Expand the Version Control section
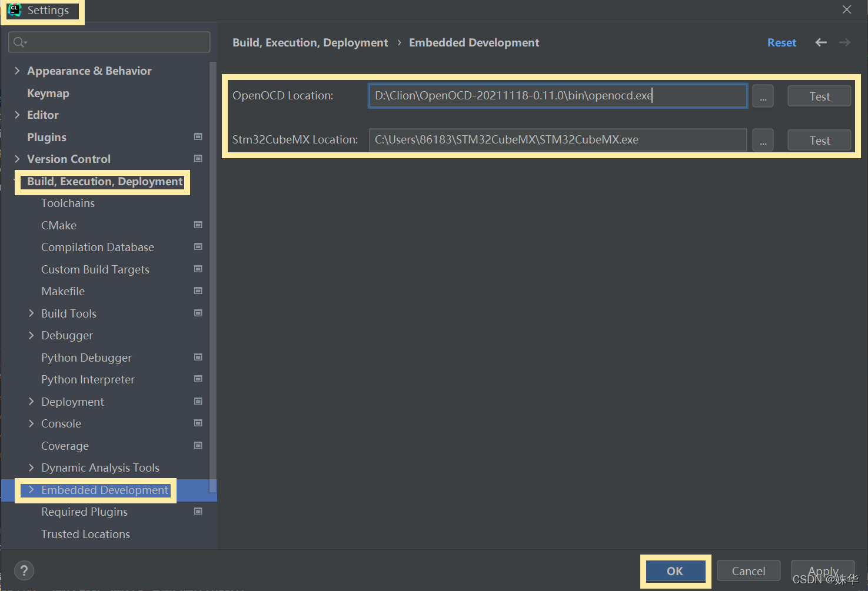 17,159
